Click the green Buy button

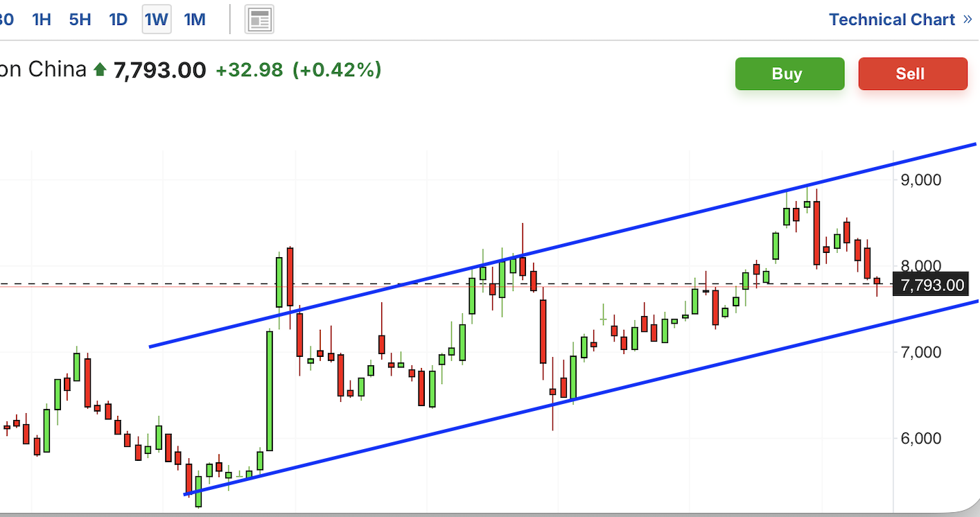tap(790, 73)
